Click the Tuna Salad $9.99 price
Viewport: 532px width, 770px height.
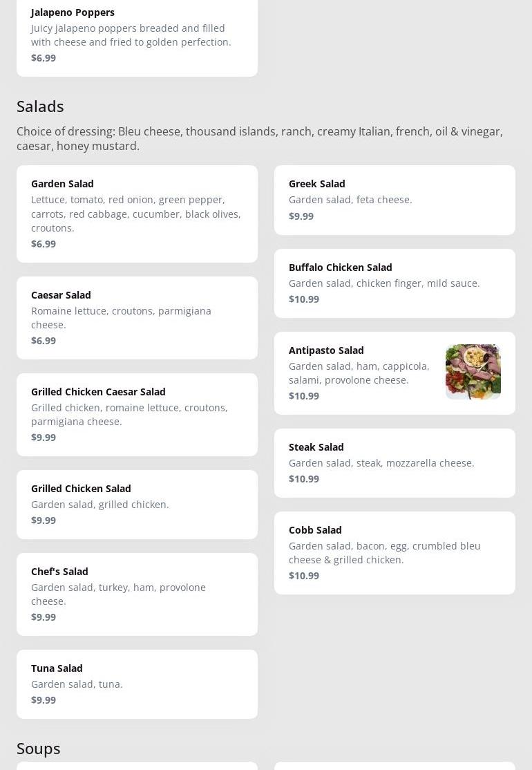click(44, 700)
